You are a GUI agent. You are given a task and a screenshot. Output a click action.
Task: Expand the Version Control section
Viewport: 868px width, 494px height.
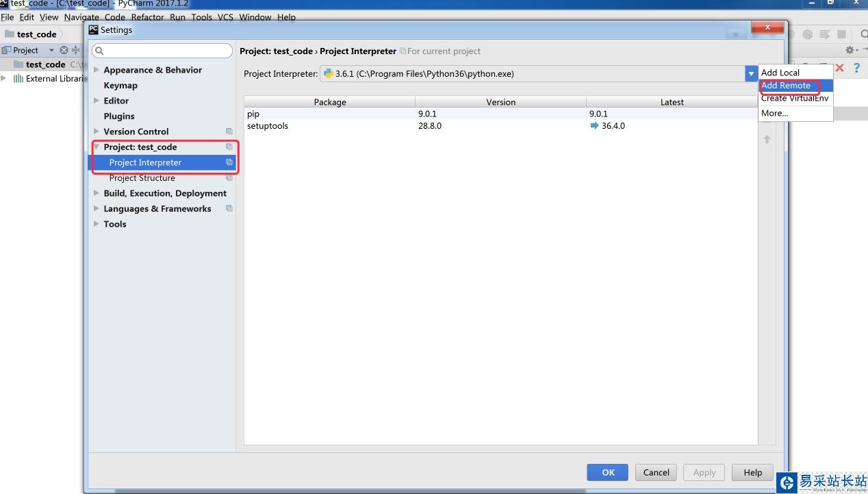click(x=97, y=132)
